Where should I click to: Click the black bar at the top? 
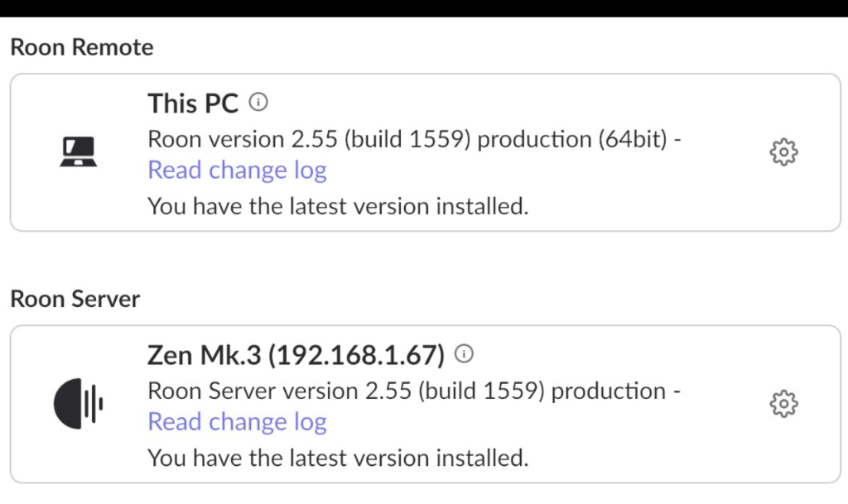coord(424,8)
